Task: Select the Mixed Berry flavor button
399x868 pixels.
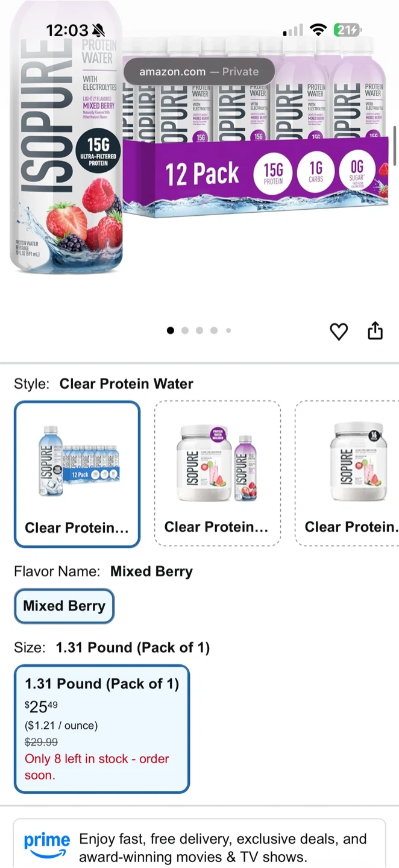Action: [64, 606]
